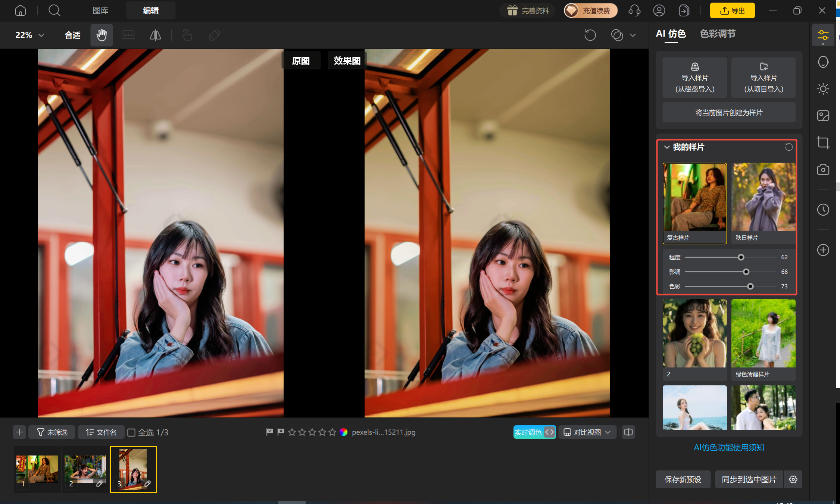
Task: Select the AI 仿色 tab
Action: coord(671,34)
